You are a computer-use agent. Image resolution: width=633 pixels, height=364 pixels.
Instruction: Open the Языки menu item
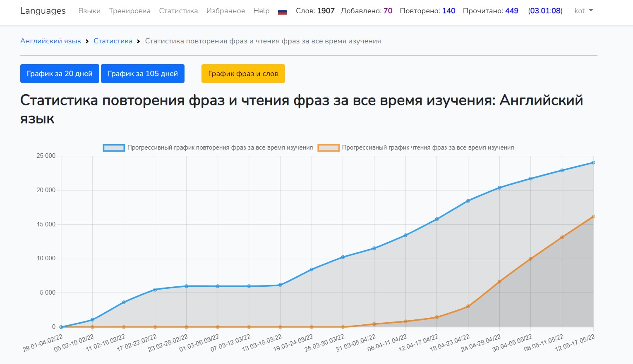(x=89, y=11)
